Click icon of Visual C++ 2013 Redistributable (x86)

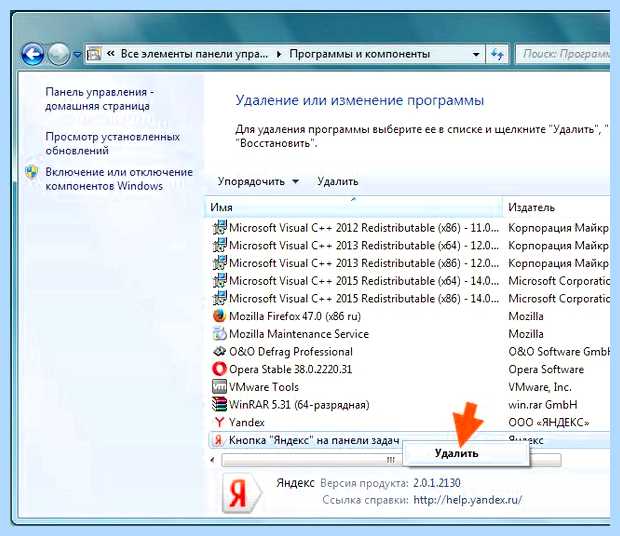pyautogui.click(x=219, y=263)
